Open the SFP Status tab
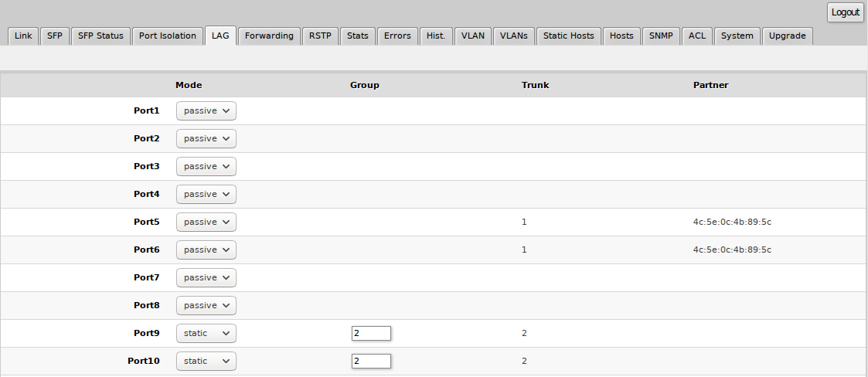 click(x=100, y=36)
